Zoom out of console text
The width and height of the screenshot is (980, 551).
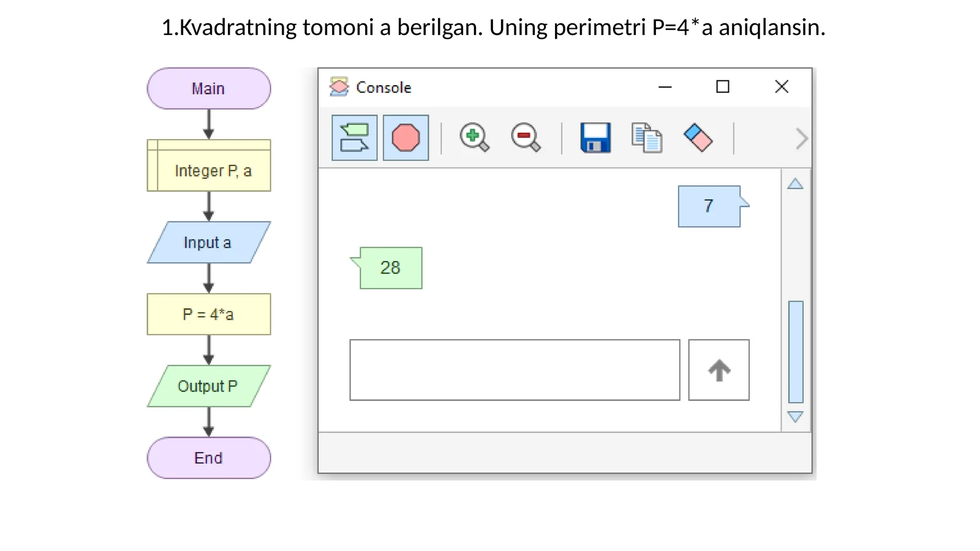524,137
